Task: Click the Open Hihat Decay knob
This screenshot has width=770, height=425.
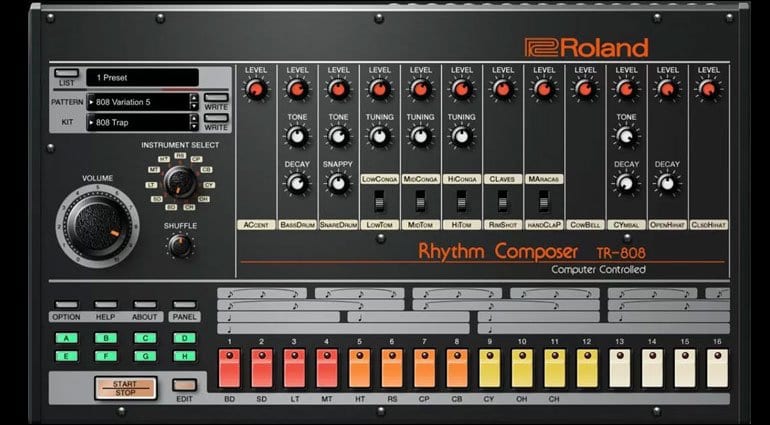Action: pyautogui.click(x=667, y=183)
